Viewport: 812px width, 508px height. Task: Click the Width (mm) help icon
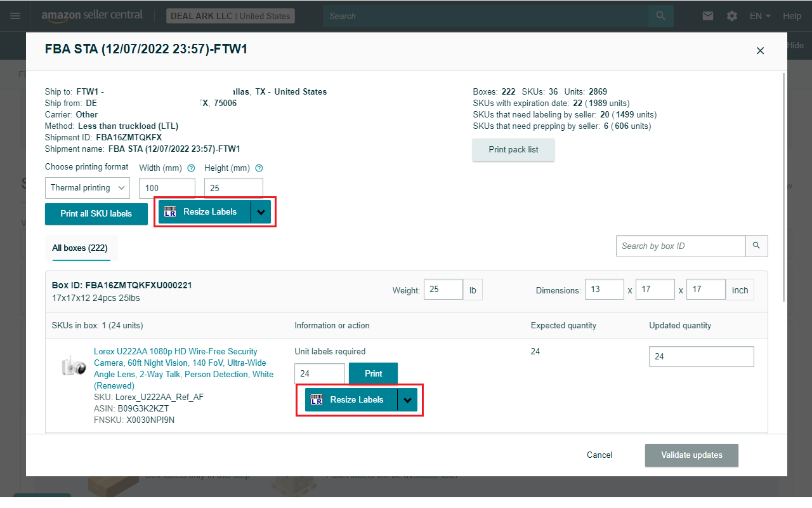(191, 168)
